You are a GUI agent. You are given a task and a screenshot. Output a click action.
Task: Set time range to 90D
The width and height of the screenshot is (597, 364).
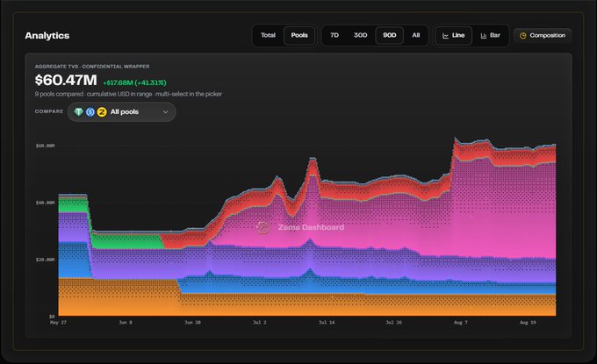tap(390, 35)
